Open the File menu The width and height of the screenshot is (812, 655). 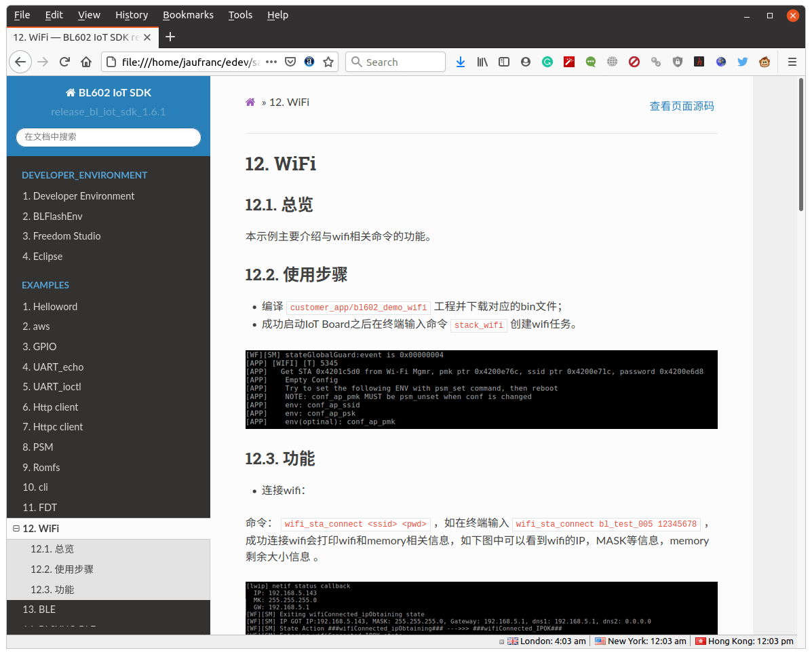(x=22, y=15)
